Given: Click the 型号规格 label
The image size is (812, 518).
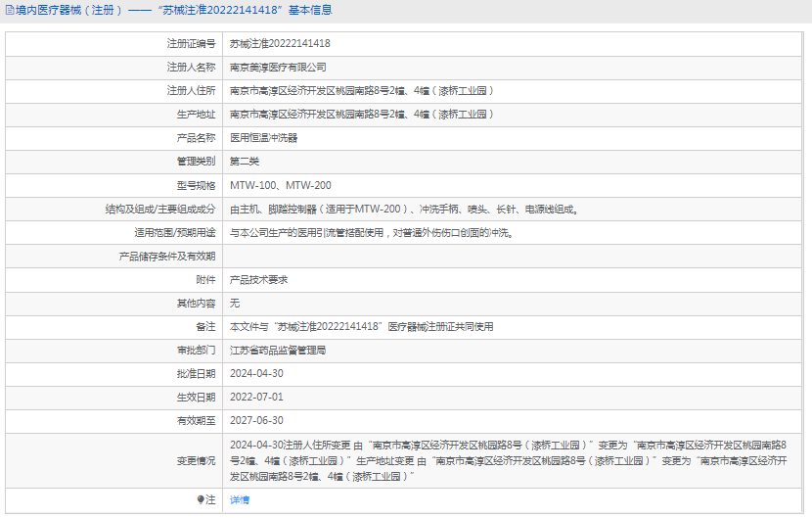Looking at the screenshot, I should (196, 186).
